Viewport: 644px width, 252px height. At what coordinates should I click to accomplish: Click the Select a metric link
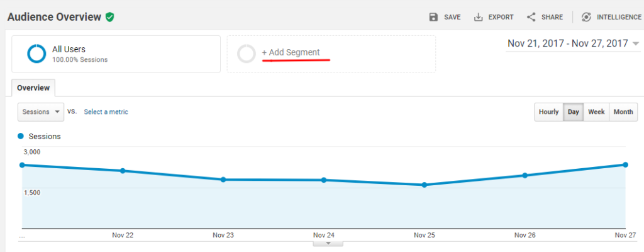tap(106, 112)
